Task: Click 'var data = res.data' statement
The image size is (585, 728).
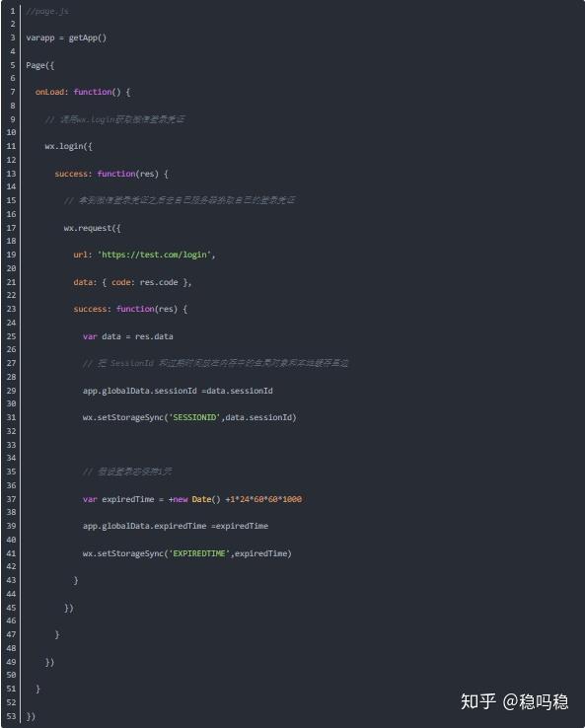Action: tap(128, 336)
